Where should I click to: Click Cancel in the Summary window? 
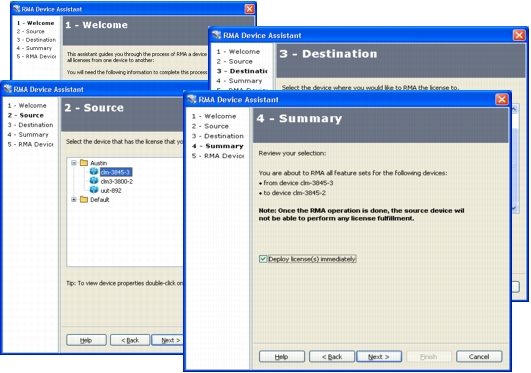coord(479,356)
